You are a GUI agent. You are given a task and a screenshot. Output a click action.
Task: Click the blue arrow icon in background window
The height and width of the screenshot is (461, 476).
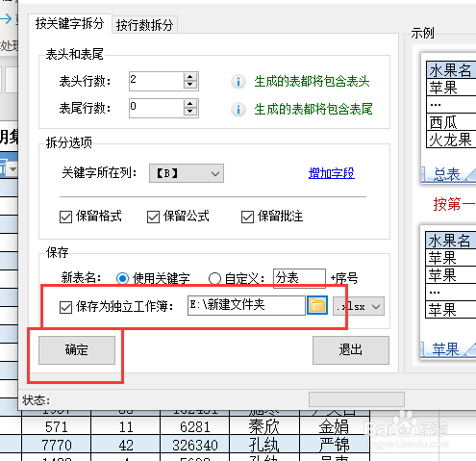[x=6, y=19]
